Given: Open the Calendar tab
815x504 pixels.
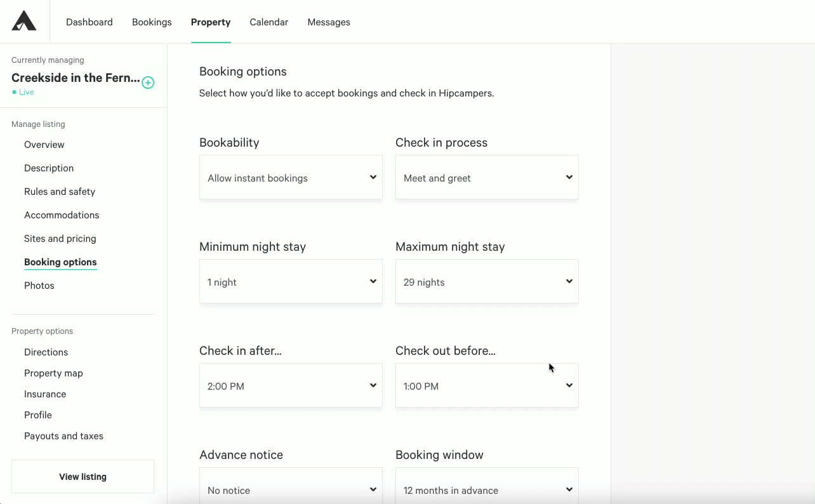Looking at the screenshot, I should click(269, 22).
